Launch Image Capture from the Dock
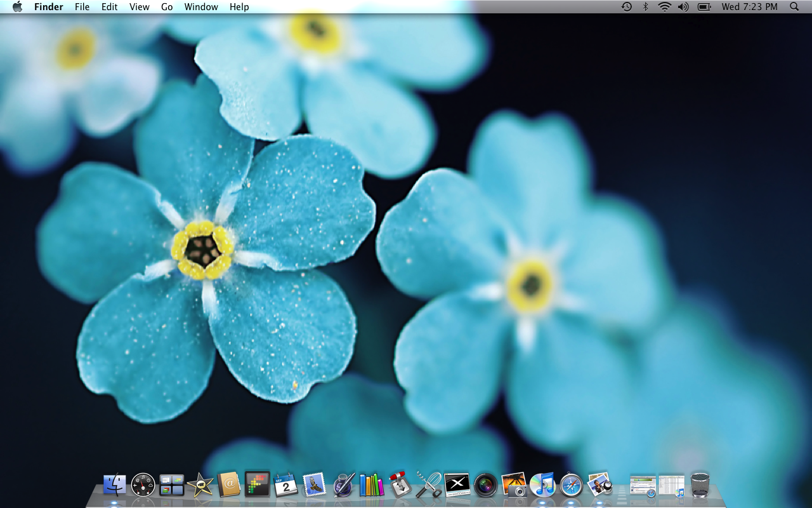812x508 pixels. (514, 485)
